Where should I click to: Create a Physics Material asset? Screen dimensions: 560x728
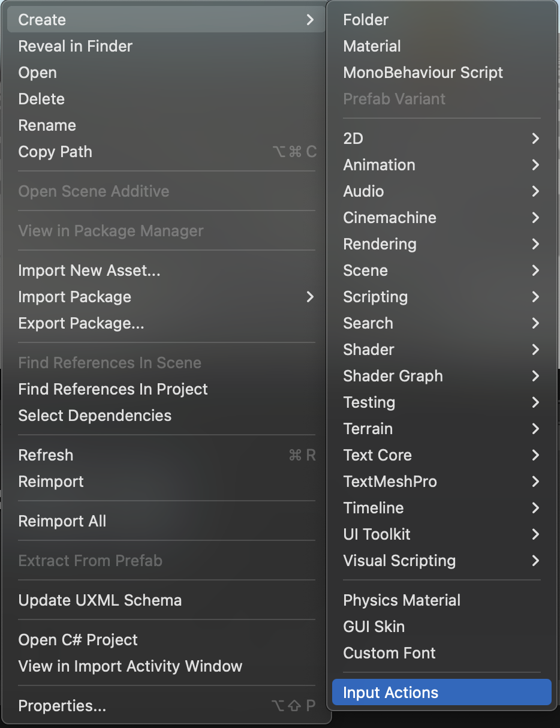point(402,600)
